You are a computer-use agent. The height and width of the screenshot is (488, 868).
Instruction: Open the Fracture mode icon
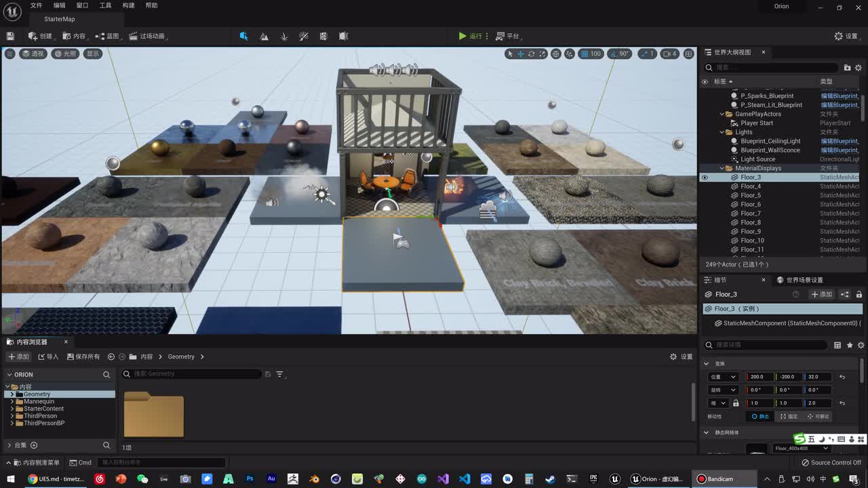coord(323,36)
